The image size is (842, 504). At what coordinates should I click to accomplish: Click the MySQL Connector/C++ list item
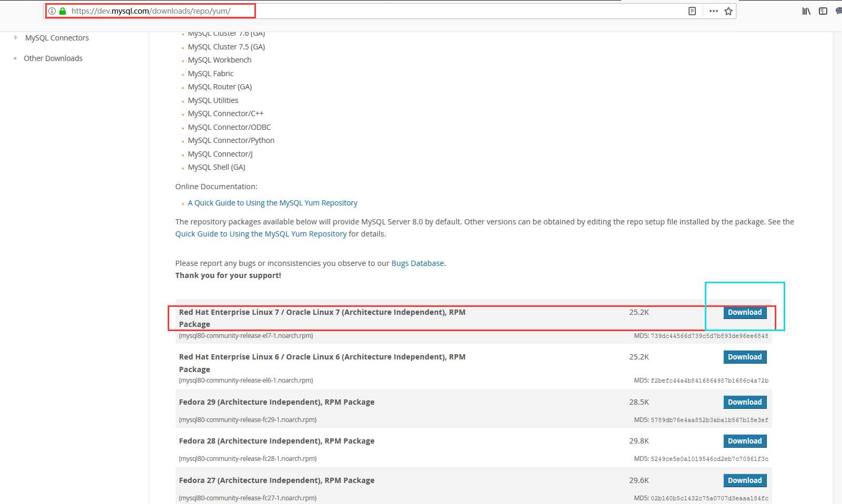[225, 114]
